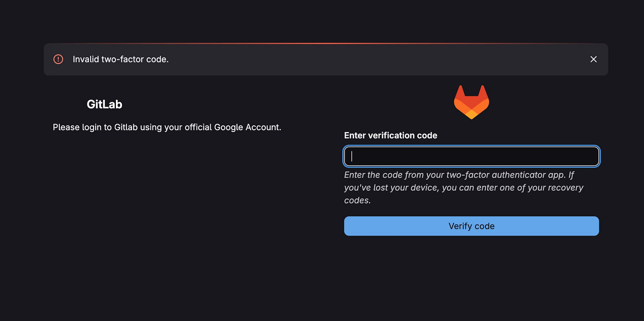This screenshot has width=644, height=321.
Task: Dismiss the invalid two-factor code alert
Action: coord(593,59)
